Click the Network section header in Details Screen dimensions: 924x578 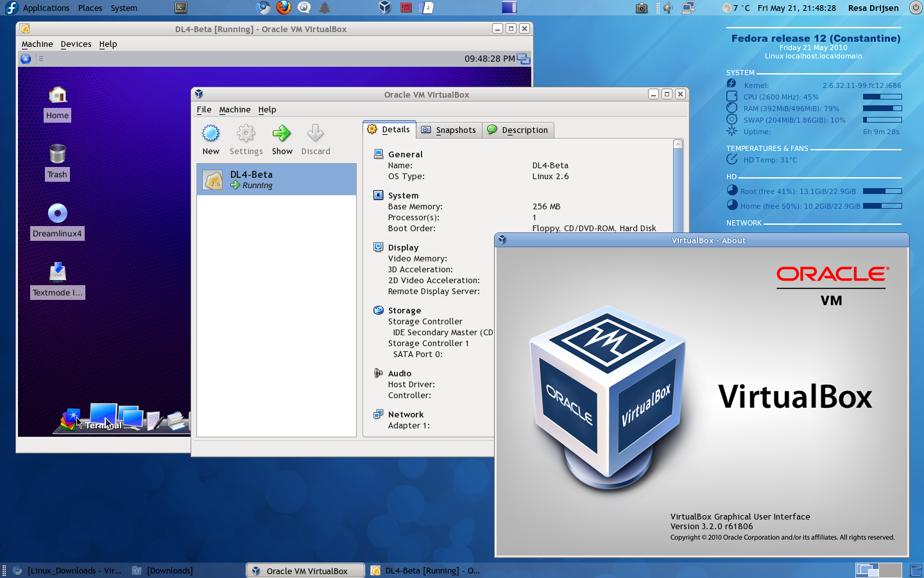click(x=406, y=415)
